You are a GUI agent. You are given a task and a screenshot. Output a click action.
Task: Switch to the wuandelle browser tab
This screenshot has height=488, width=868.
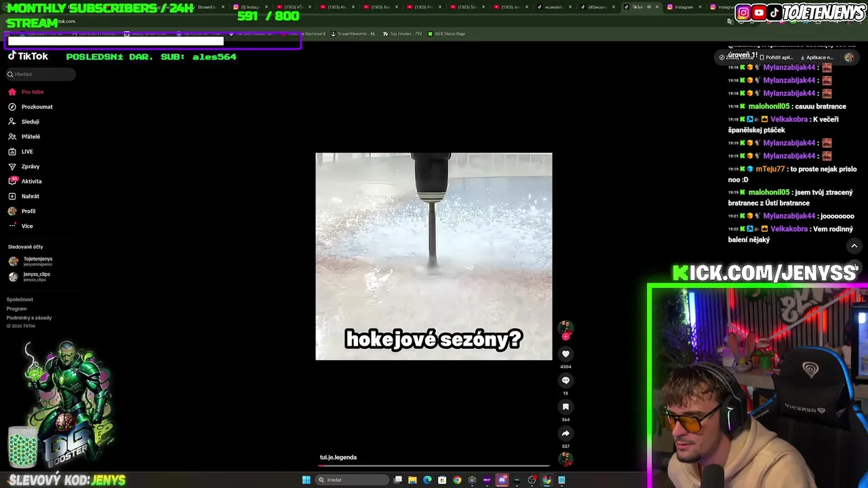pyautogui.click(x=554, y=7)
